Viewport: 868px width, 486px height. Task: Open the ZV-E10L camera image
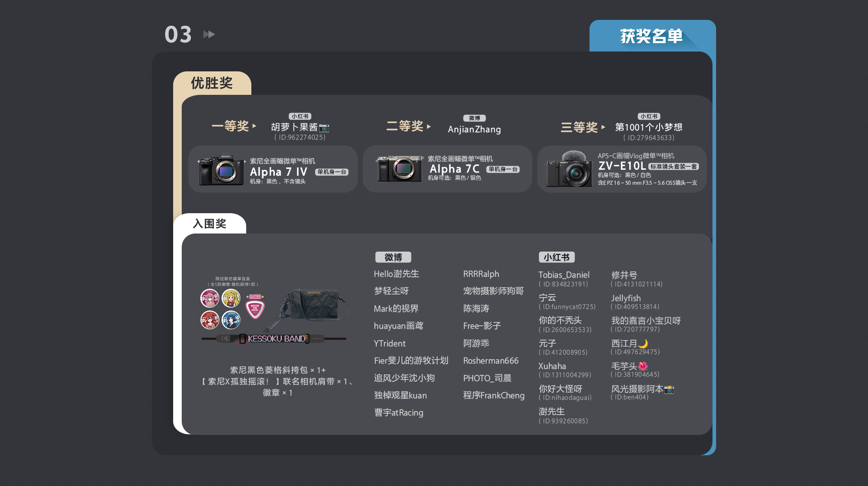coord(569,169)
